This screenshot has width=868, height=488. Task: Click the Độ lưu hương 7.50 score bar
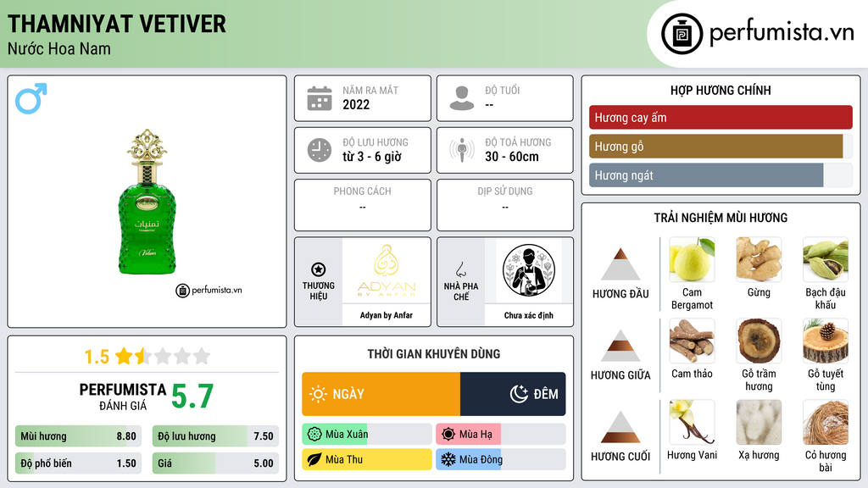(215, 436)
